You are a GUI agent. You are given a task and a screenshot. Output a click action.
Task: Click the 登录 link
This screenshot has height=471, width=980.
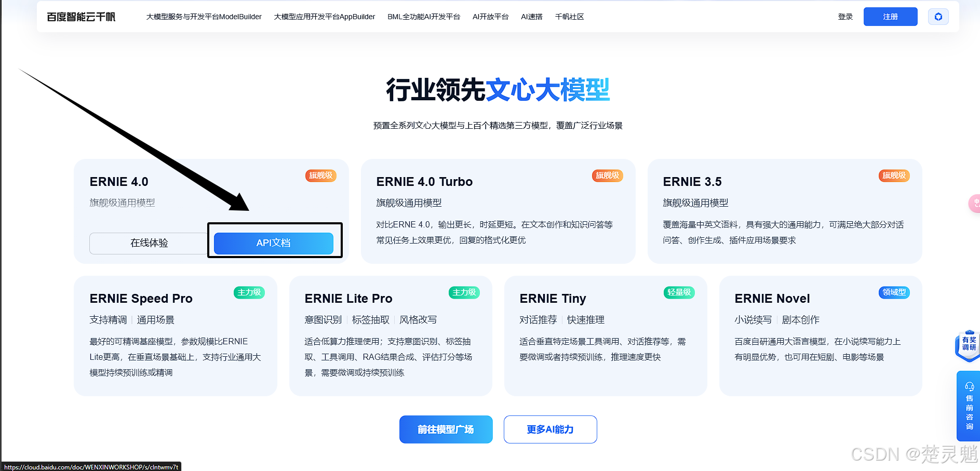(x=845, y=17)
